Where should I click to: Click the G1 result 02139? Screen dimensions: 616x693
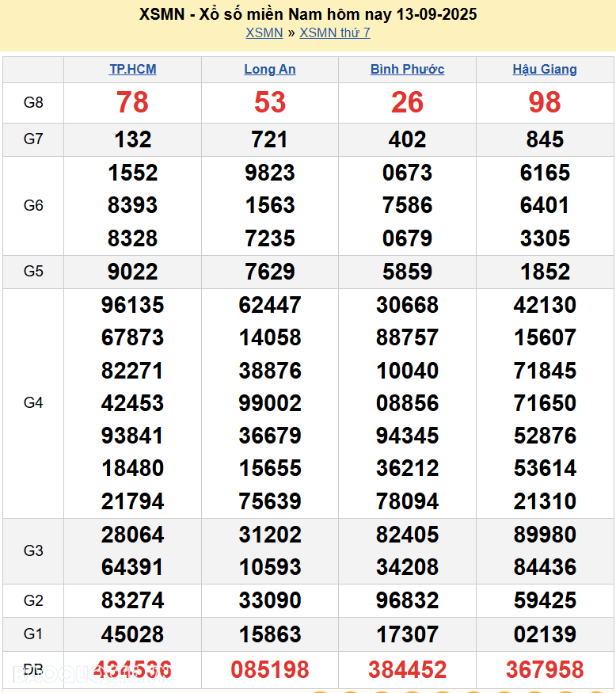pyautogui.click(x=545, y=634)
